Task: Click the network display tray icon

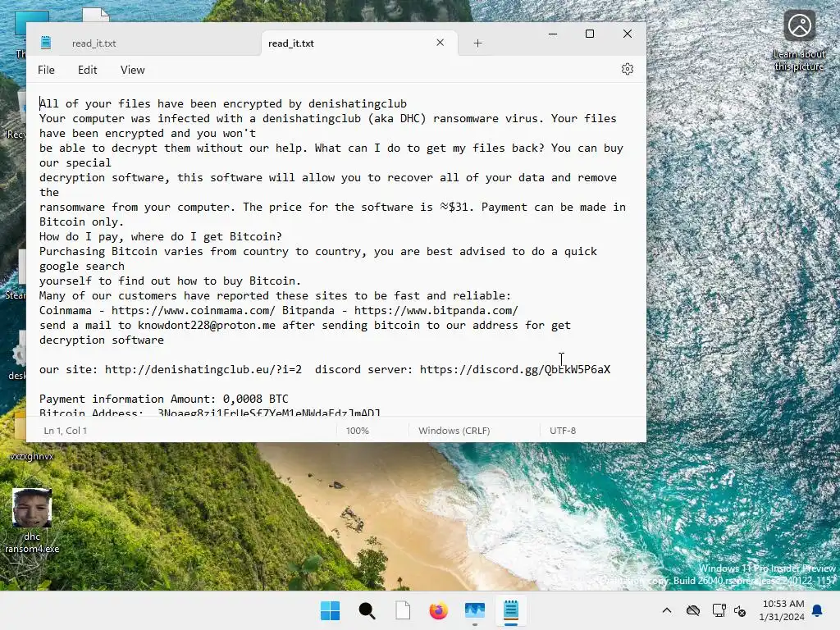Action: (719, 610)
